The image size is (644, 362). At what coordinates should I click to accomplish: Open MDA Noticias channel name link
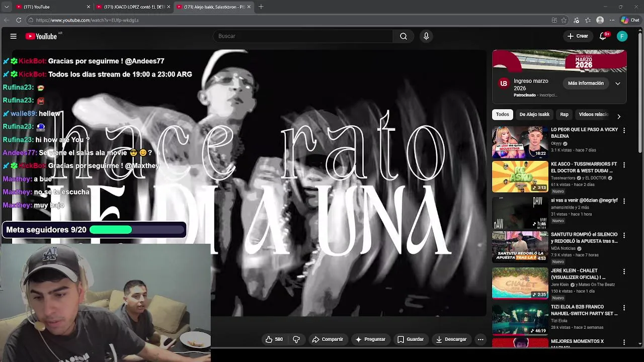coord(563,248)
